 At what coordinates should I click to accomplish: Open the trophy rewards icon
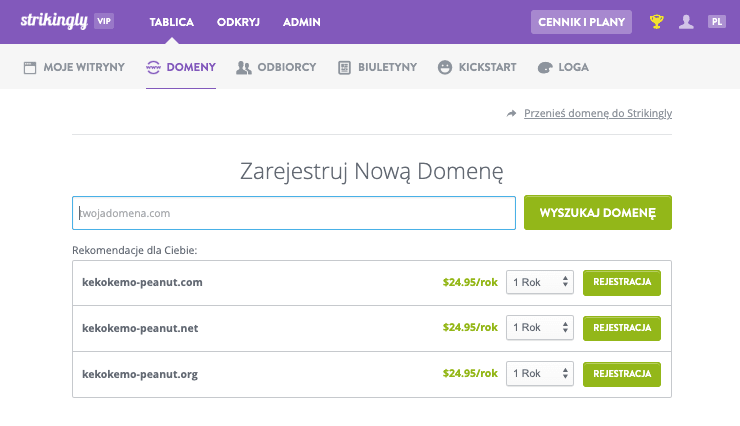click(x=656, y=22)
